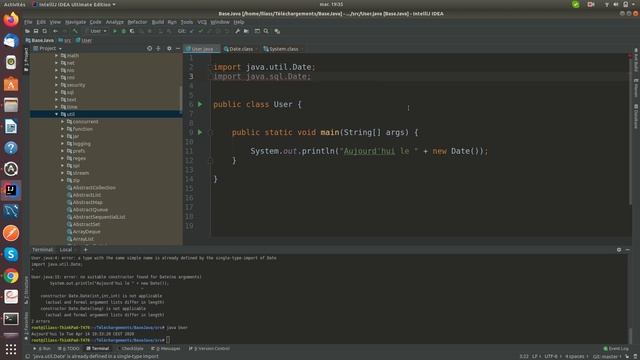The height and width of the screenshot is (360, 640).
Task: Add new terminal session tab
Action: (85, 249)
